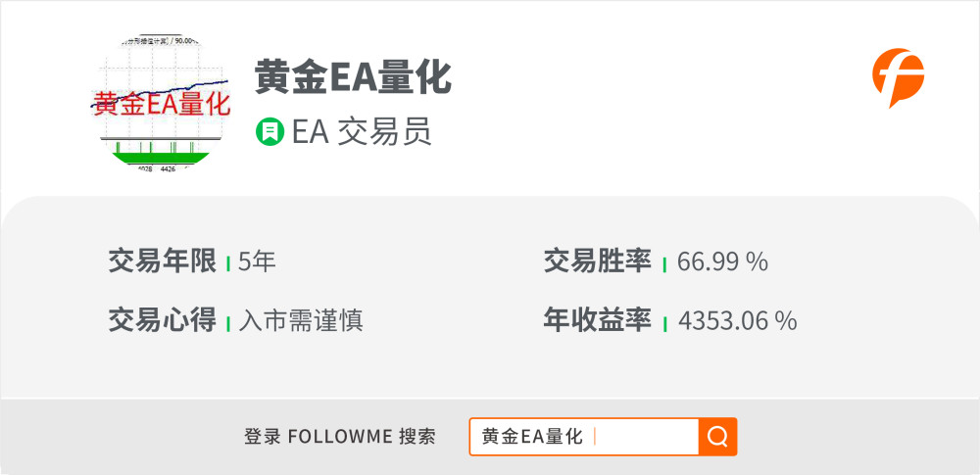
Task: Click the 黄金EA量化 search input field
Action: coord(584,436)
